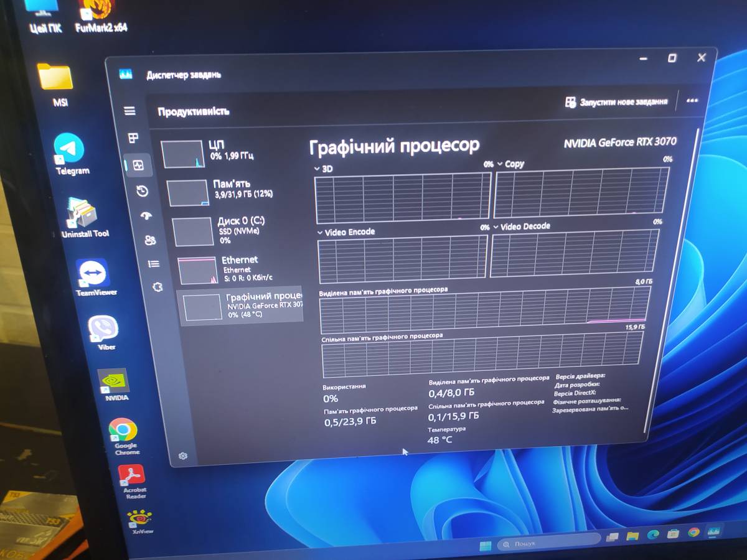The height and width of the screenshot is (560, 747).
Task: Open the Viber desktop shortcut
Action: click(x=105, y=333)
